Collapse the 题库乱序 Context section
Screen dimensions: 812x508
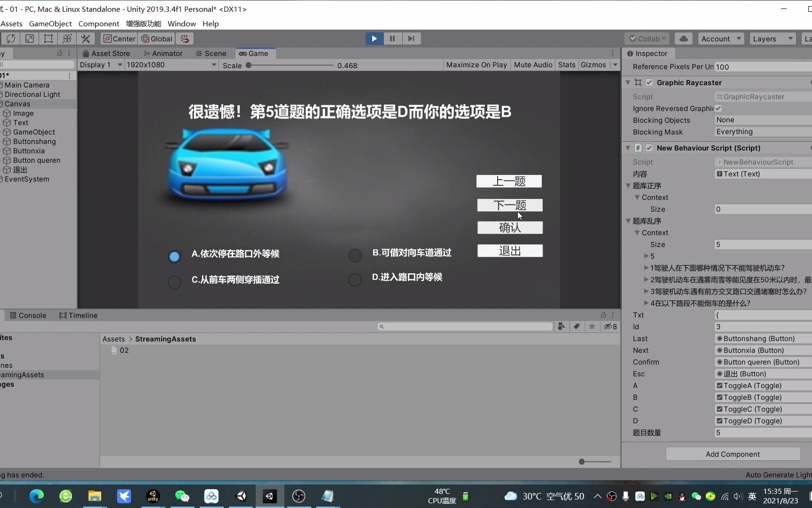pos(637,232)
